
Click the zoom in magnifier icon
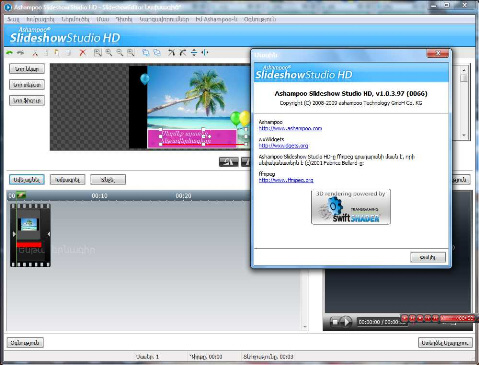pos(109,53)
